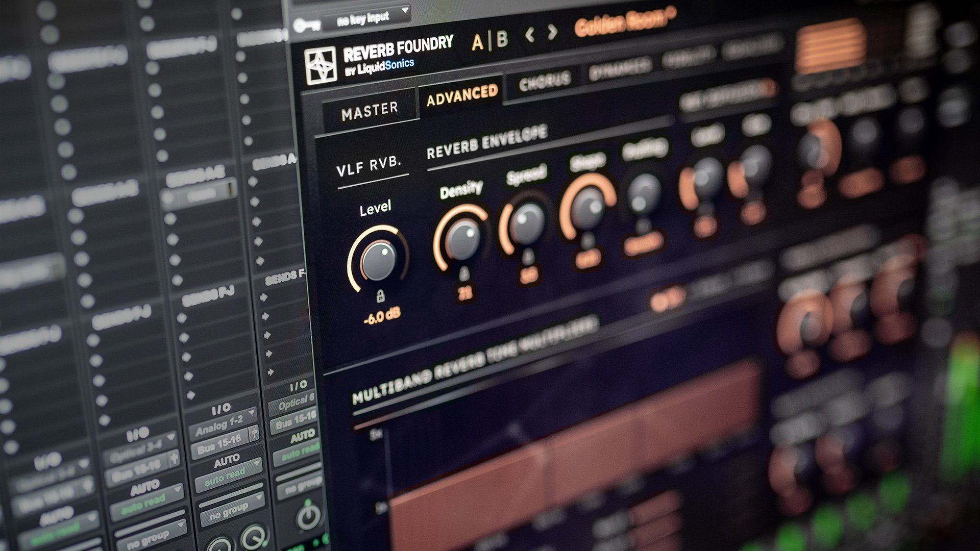Toggle the lock under the Density knob
The height and width of the screenshot is (551, 980).
(464, 274)
